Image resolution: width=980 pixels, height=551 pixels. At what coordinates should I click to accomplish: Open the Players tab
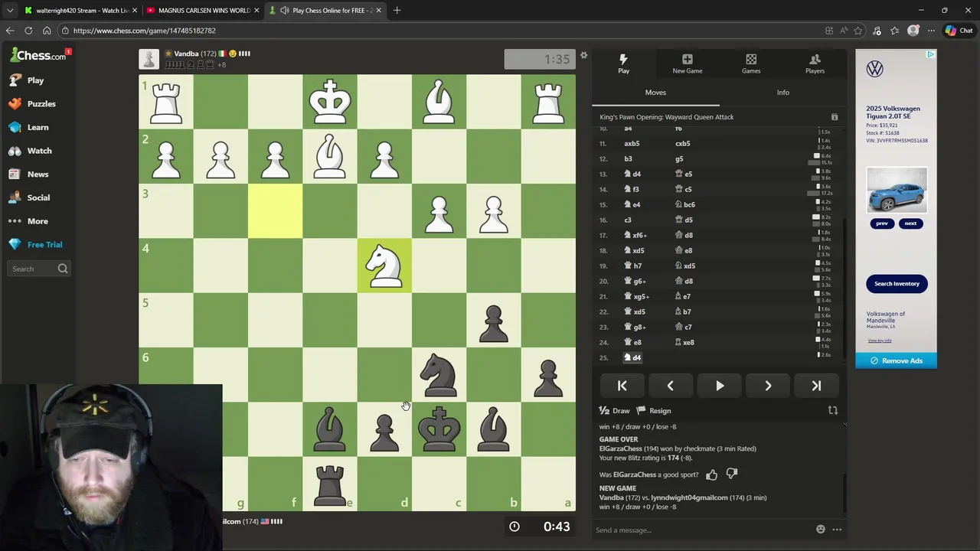coord(815,64)
